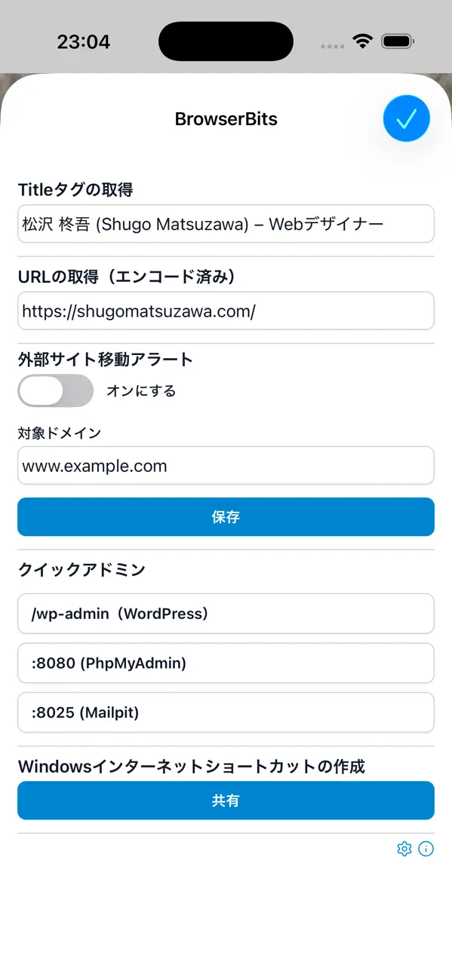This screenshot has height=980, width=452.
Task: Open /wp-admin (WordPress) quick admin shortcut
Action: [x=226, y=614]
